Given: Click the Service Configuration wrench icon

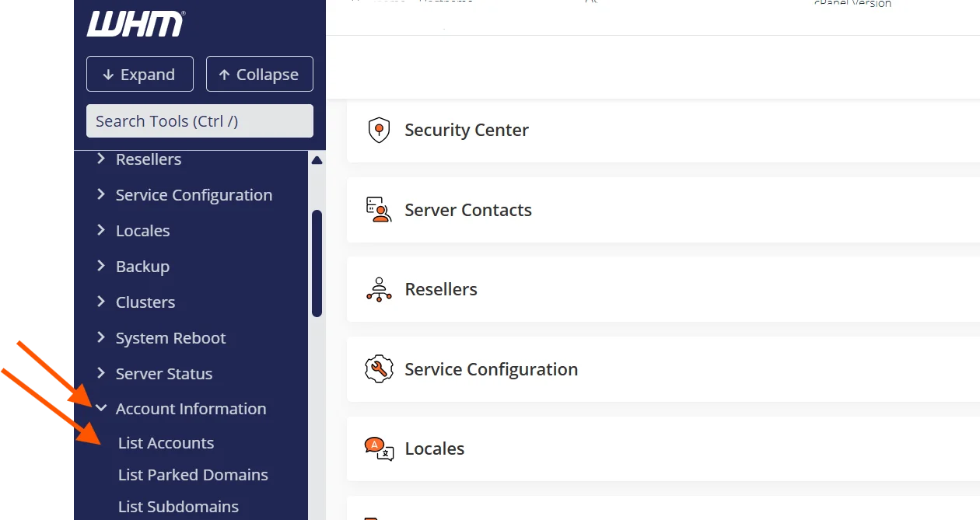Looking at the screenshot, I should (x=379, y=369).
